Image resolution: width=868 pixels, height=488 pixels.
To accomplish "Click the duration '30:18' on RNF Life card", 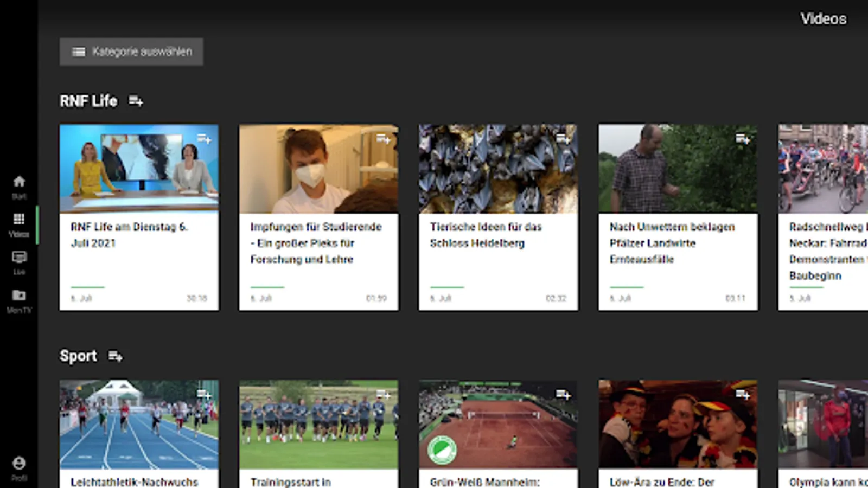I will [x=197, y=298].
